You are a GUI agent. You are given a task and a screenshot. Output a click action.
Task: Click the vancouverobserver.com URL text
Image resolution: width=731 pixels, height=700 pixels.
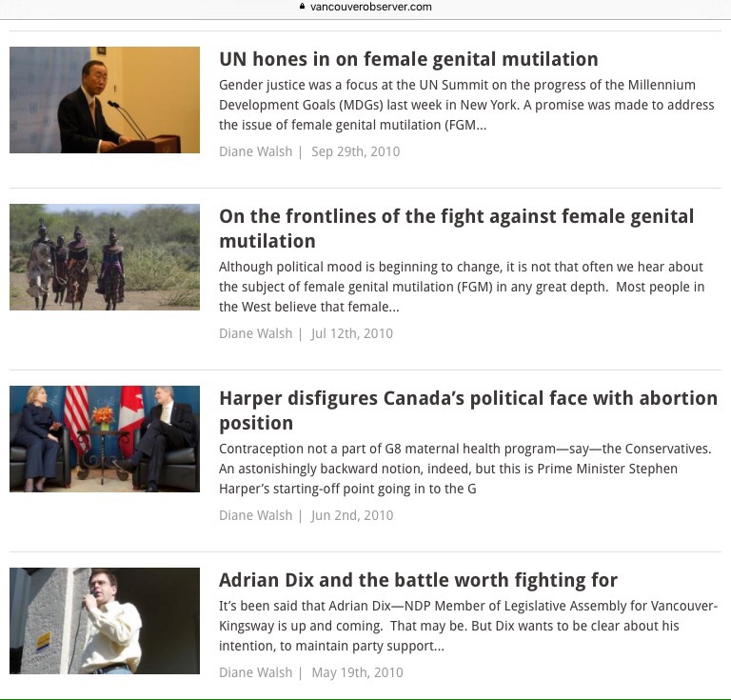point(370,7)
